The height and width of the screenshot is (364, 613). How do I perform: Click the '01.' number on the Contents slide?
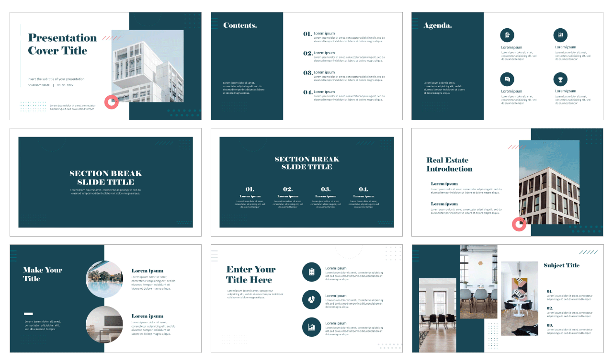[307, 34]
